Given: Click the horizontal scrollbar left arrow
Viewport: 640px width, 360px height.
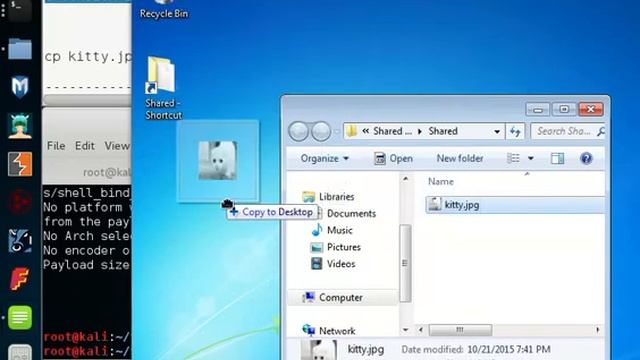Looking at the screenshot, I should click(x=421, y=329).
